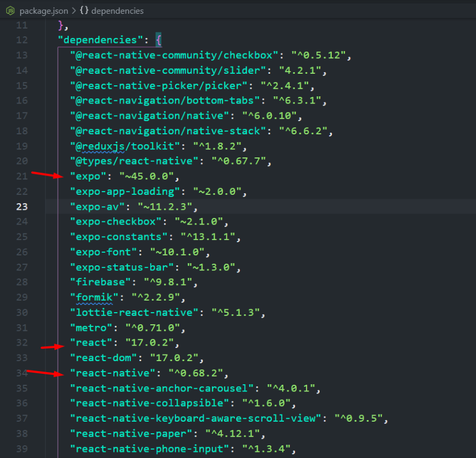The width and height of the screenshot is (476, 458).
Task: Click the "formik" package name
Action: pos(95,297)
